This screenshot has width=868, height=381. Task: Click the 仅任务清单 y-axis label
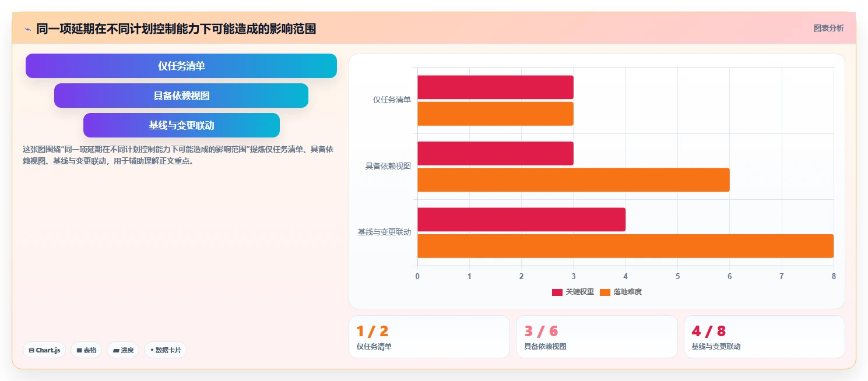click(x=392, y=100)
